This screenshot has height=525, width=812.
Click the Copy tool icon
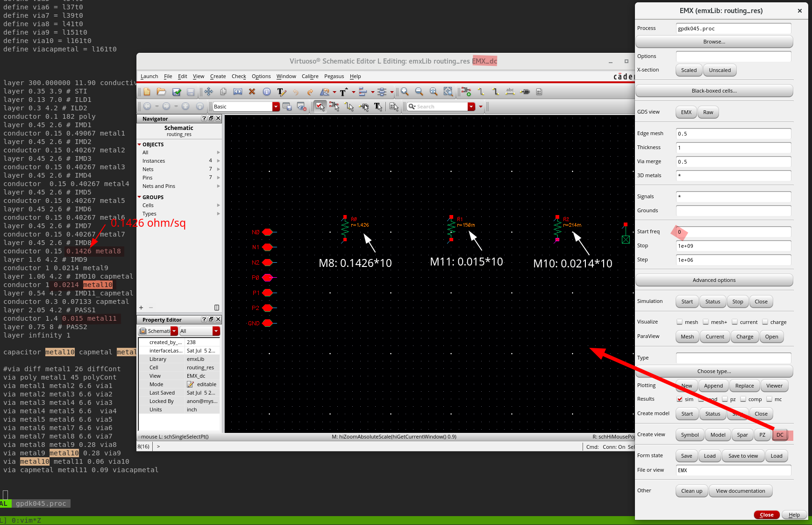pyautogui.click(x=223, y=92)
